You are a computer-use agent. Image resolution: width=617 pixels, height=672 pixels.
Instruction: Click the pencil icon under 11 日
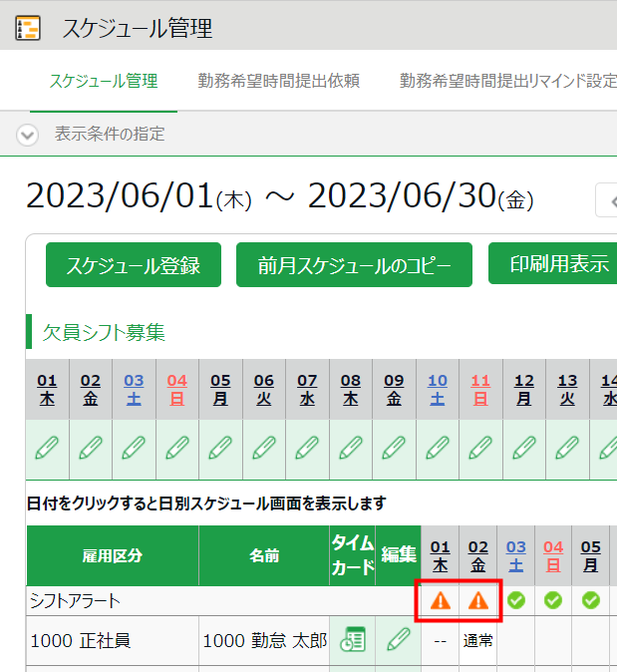pyautogui.click(x=479, y=448)
